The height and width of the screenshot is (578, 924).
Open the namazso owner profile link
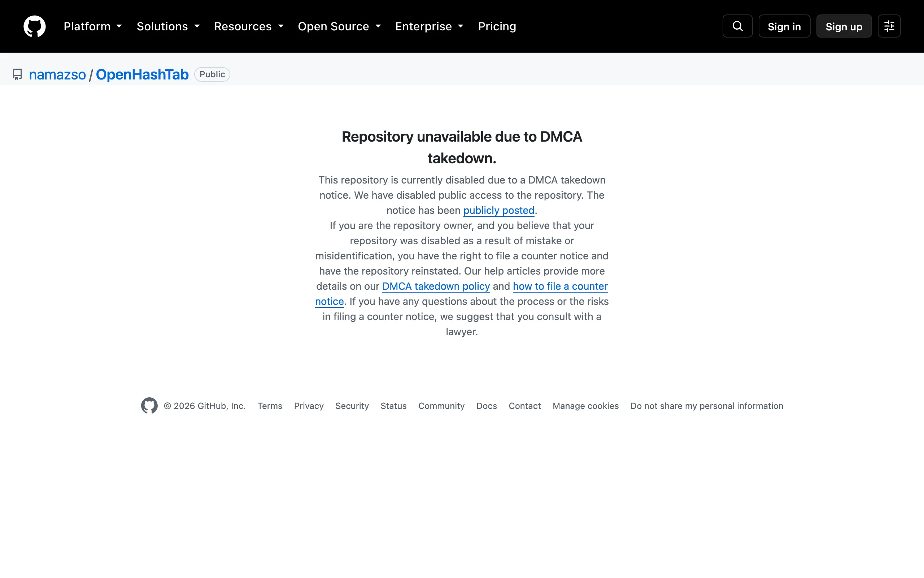click(57, 74)
